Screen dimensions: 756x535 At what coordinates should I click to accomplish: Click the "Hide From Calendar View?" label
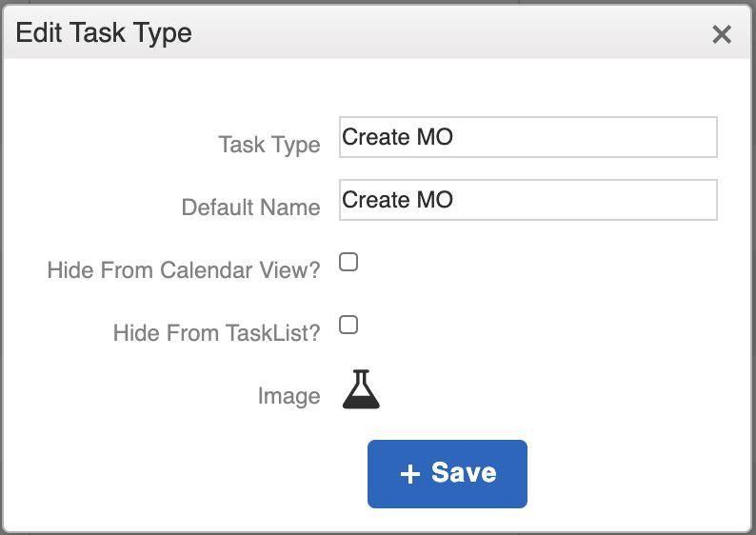pyautogui.click(x=183, y=270)
